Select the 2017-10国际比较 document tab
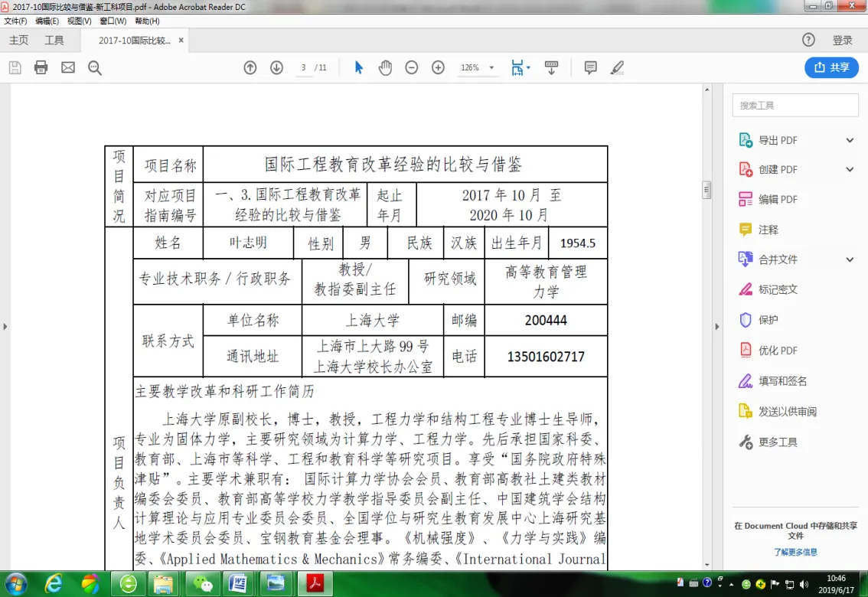Image resolution: width=868 pixels, height=597 pixels. click(x=135, y=41)
